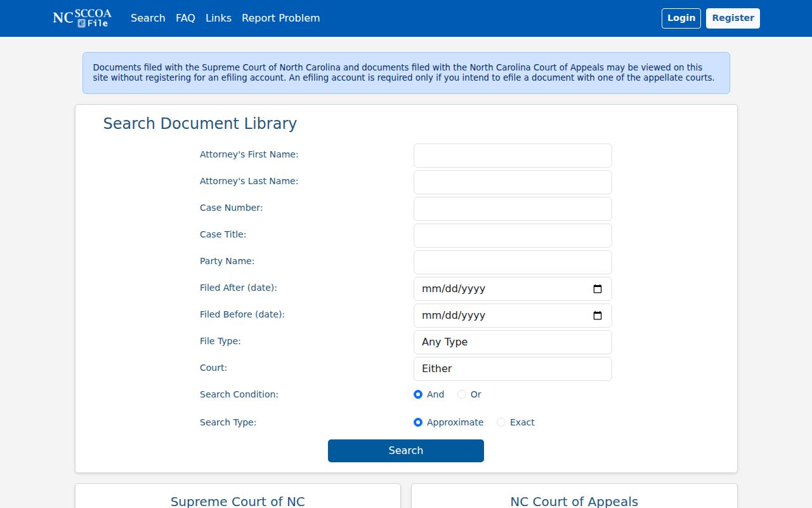Expand the File Type dropdown

[513, 342]
